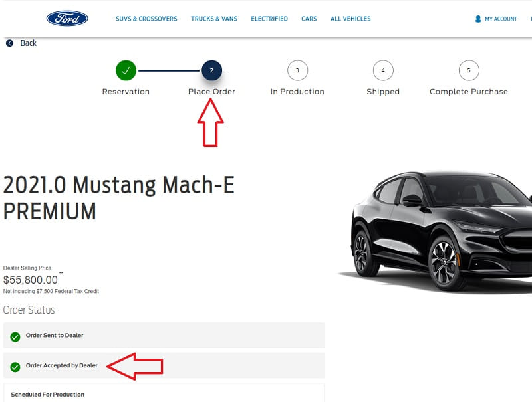Screen dimensions: 532x402
Task: Click the Scheduled For Production row
Action: coord(164,393)
